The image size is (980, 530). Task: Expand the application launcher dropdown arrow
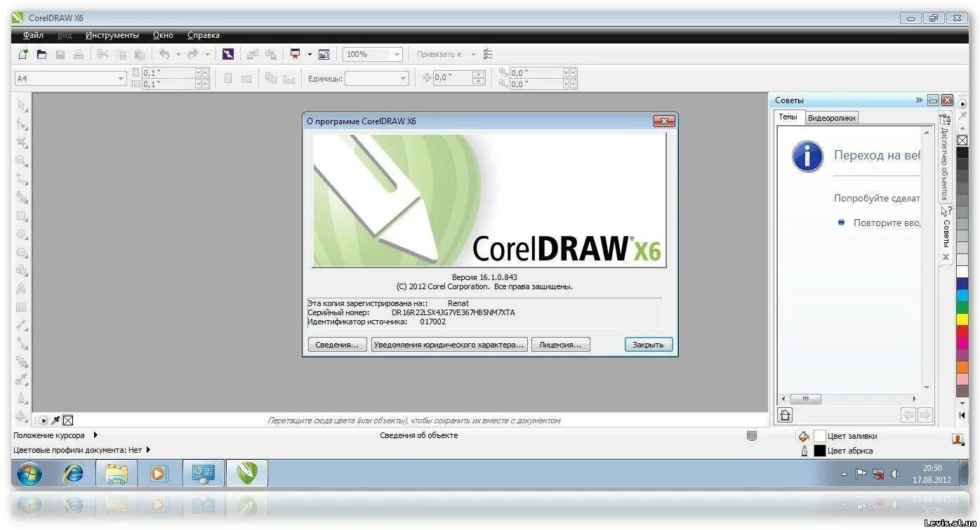[309, 54]
